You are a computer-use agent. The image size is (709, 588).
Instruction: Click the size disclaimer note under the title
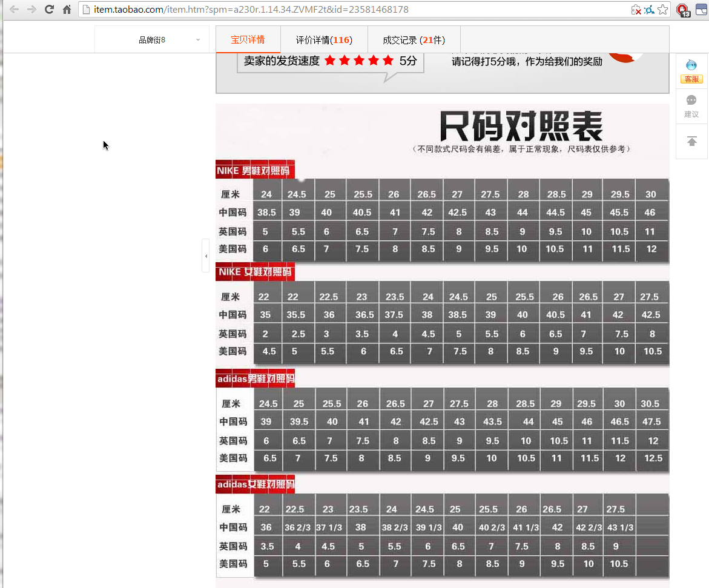tap(521, 149)
